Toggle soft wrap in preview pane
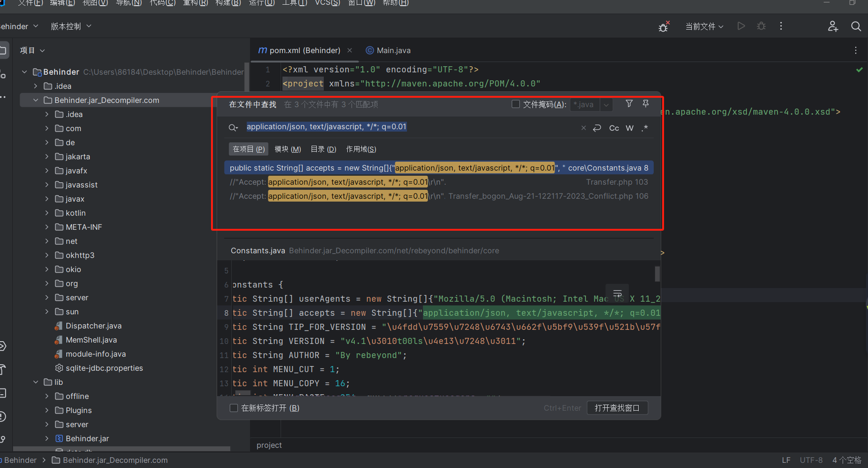 (x=618, y=294)
